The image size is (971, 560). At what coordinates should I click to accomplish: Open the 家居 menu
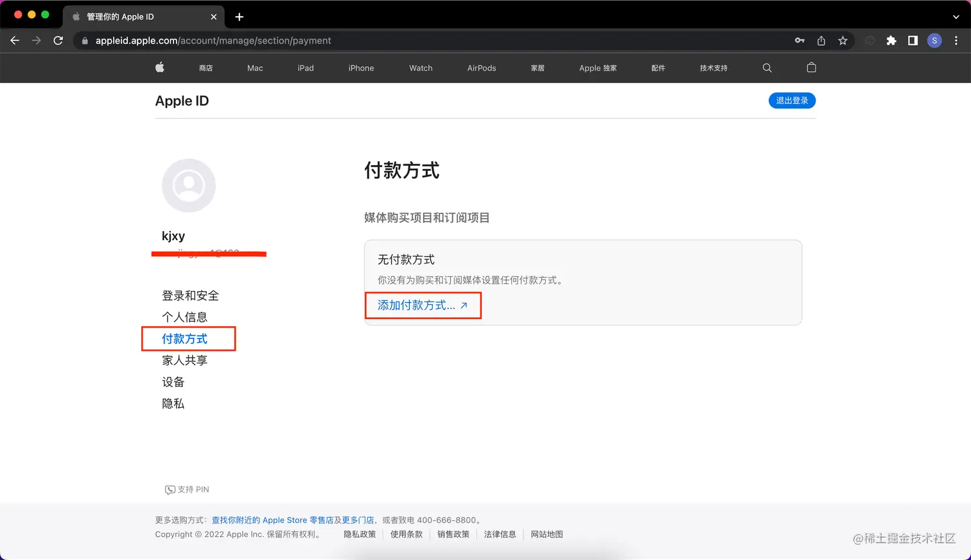point(538,68)
